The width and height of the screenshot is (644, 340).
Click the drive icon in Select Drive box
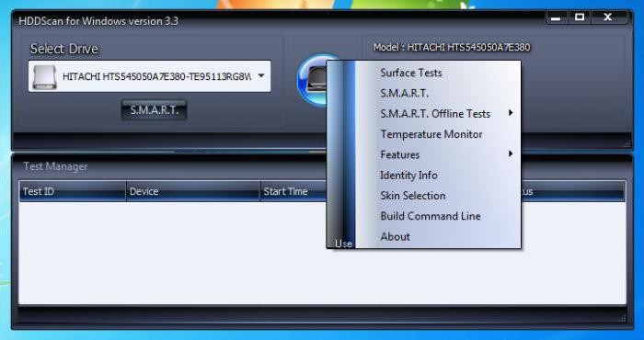[x=45, y=76]
